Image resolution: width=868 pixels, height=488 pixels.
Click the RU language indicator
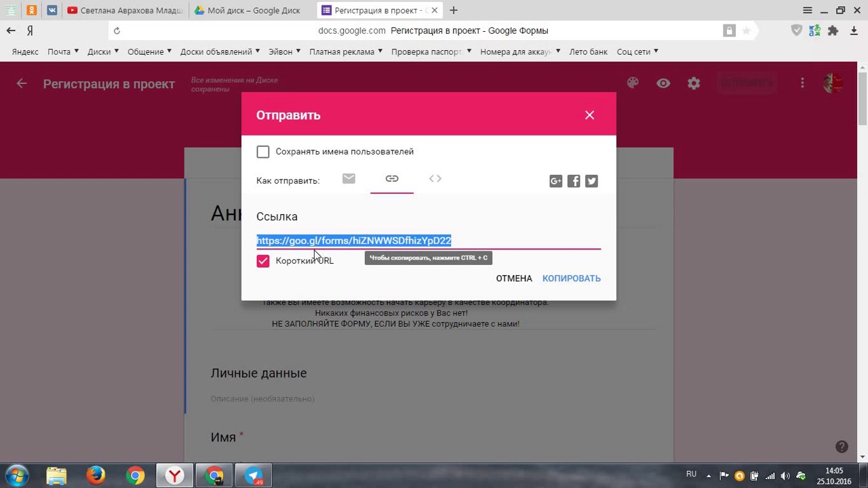[x=692, y=474]
